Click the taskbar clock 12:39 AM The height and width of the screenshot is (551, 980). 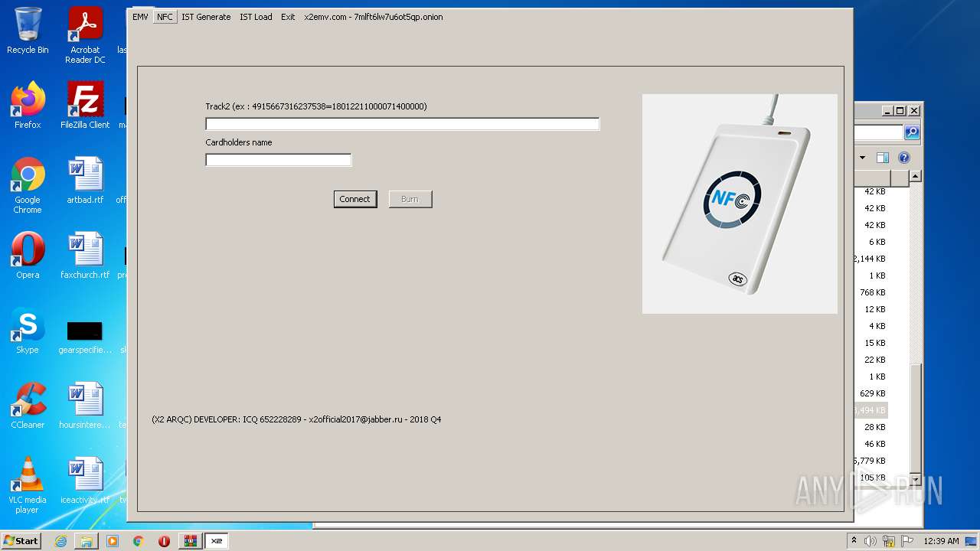pos(941,541)
